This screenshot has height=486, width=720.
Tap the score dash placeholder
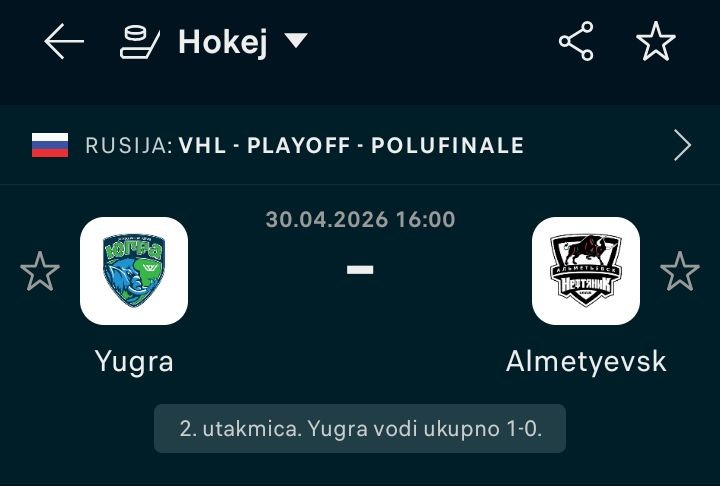[360, 270]
